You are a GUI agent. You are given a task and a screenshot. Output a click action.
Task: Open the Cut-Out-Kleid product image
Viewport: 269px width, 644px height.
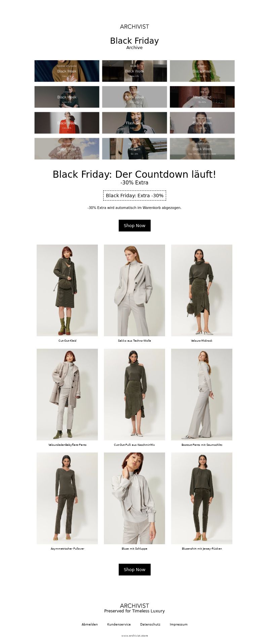click(67, 290)
